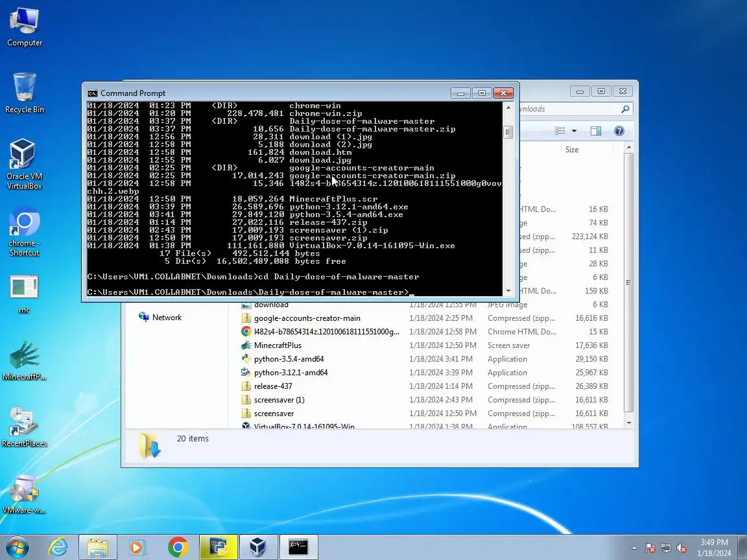Launch Internet Explorer from the taskbar
This screenshot has width=747, height=560.
[58, 547]
